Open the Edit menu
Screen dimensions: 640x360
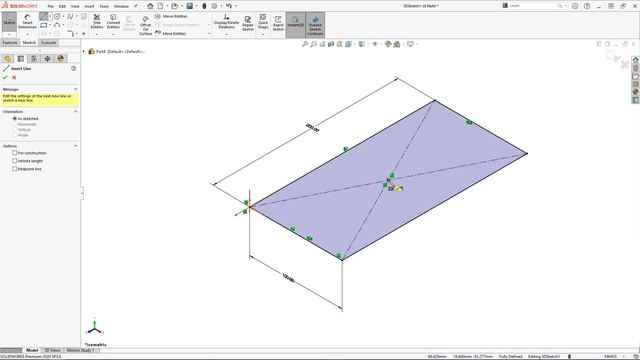pyautogui.click(x=62, y=6)
